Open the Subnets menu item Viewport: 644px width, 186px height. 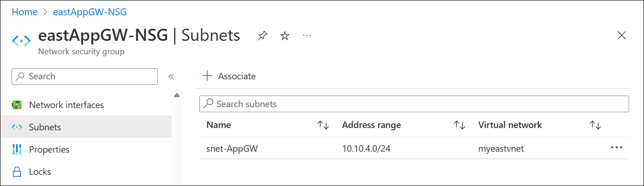coord(45,127)
